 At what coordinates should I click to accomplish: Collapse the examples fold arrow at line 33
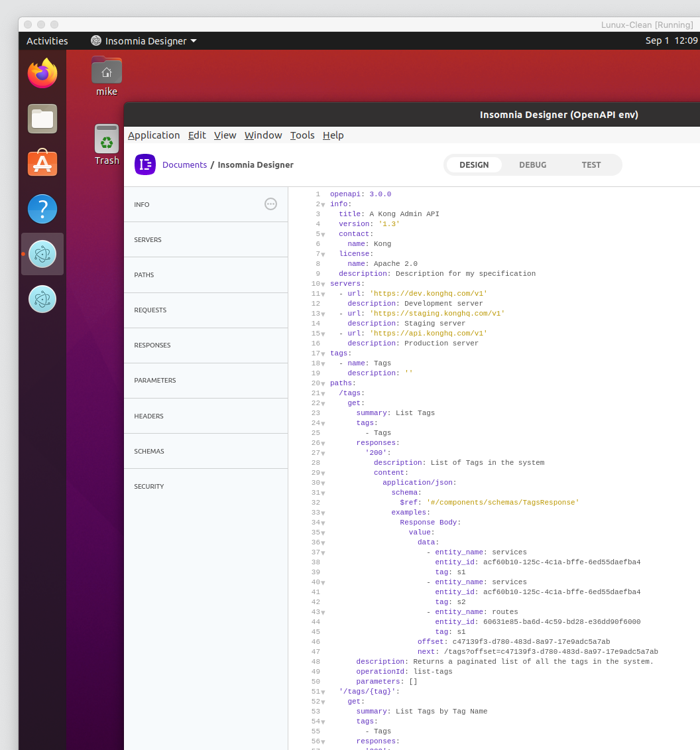(323, 513)
